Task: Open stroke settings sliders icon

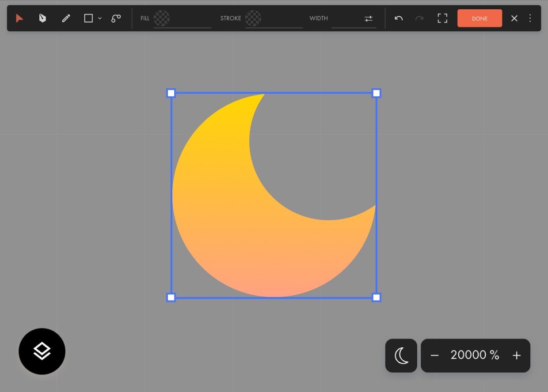Action: (369, 18)
